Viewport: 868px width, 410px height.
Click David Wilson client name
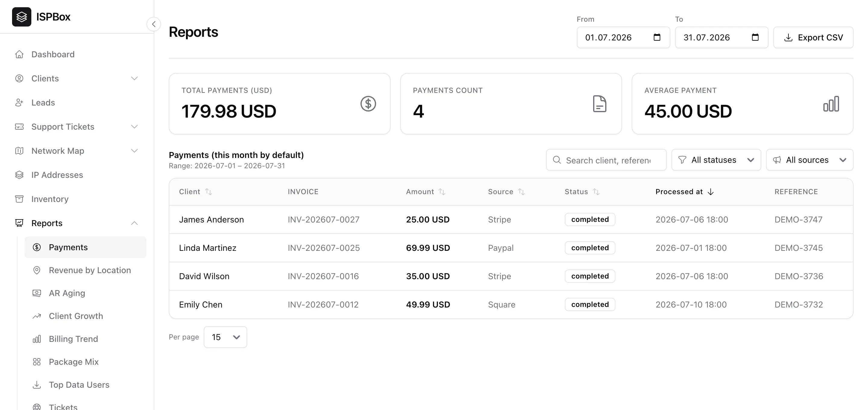click(204, 276)
